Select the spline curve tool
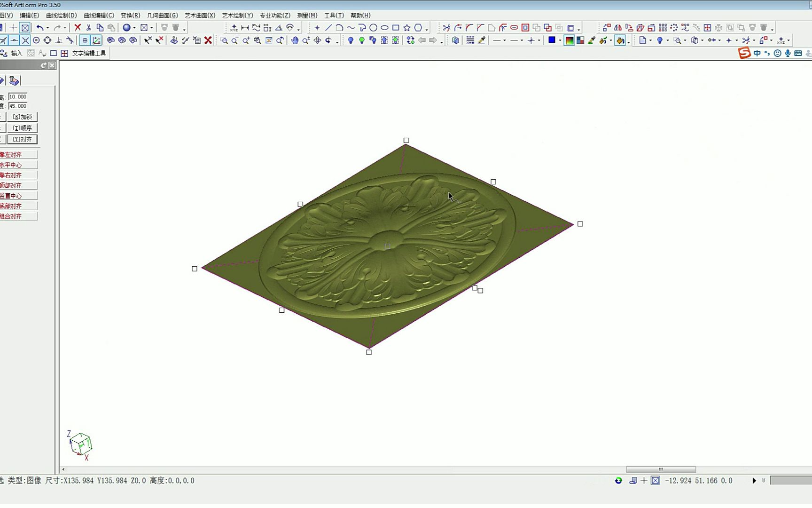 click(x=351, y=28)
